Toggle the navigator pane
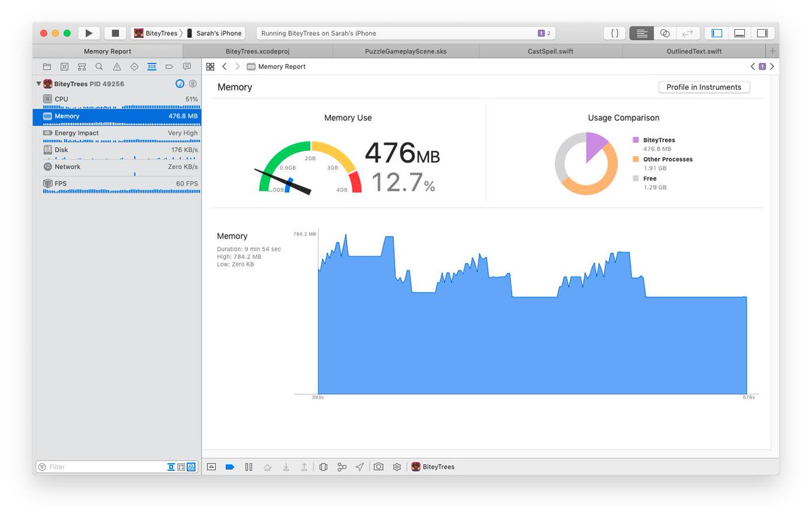Image resolution: width=812 pixels, height=518 pixels. tap(717, 33)
